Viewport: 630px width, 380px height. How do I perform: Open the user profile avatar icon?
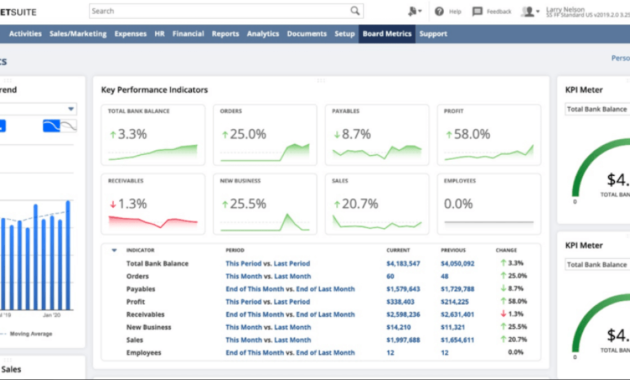(528, 11)
